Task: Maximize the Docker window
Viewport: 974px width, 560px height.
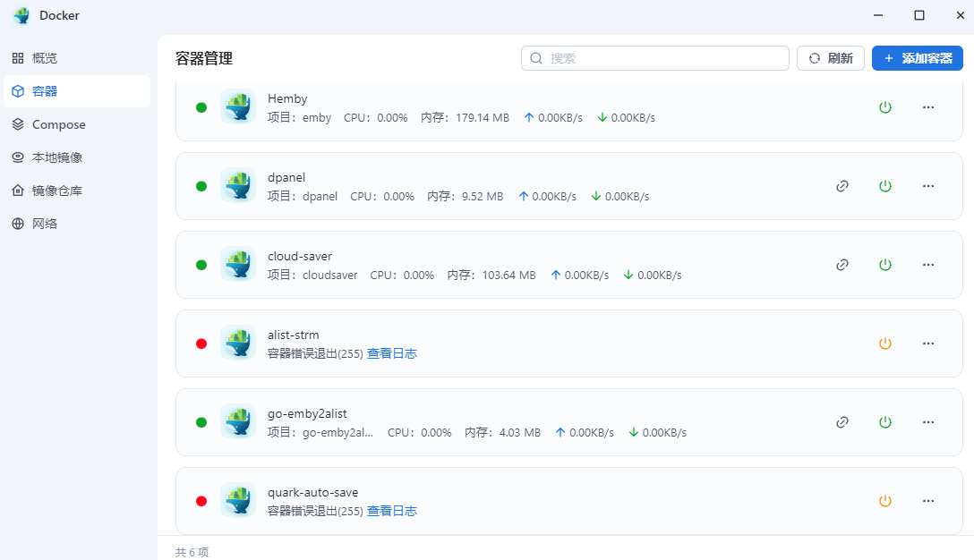Action: point(919,15)
